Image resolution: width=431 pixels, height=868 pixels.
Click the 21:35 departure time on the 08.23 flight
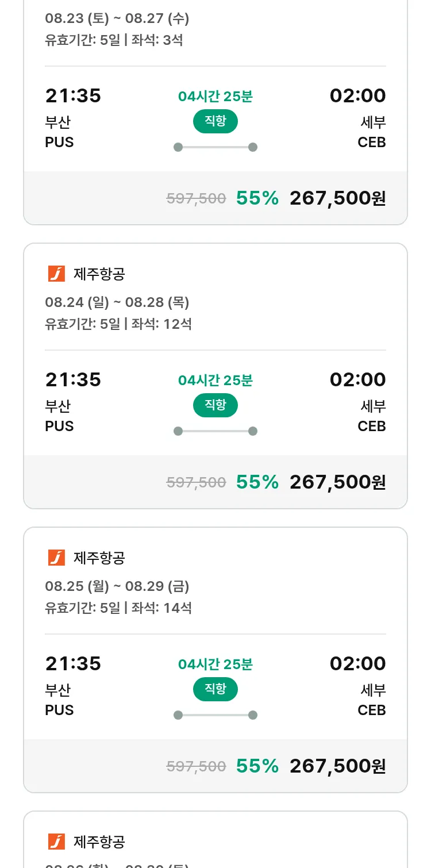click(73, 96)
